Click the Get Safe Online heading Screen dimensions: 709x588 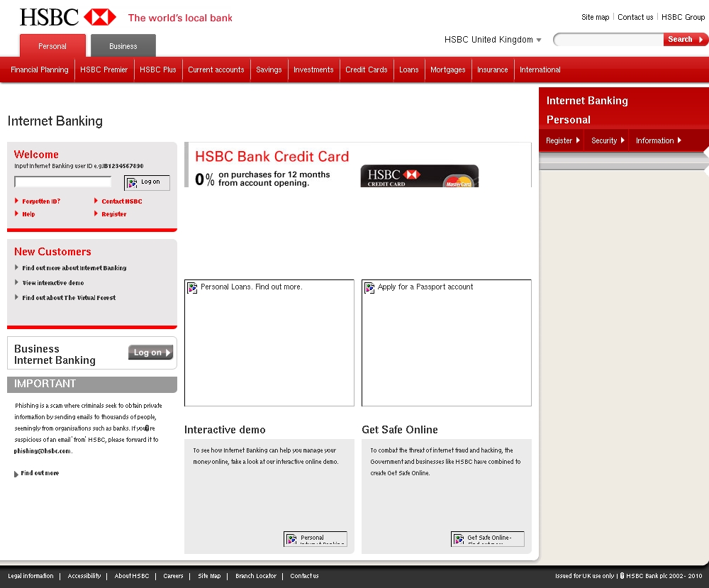coord(400,430)
